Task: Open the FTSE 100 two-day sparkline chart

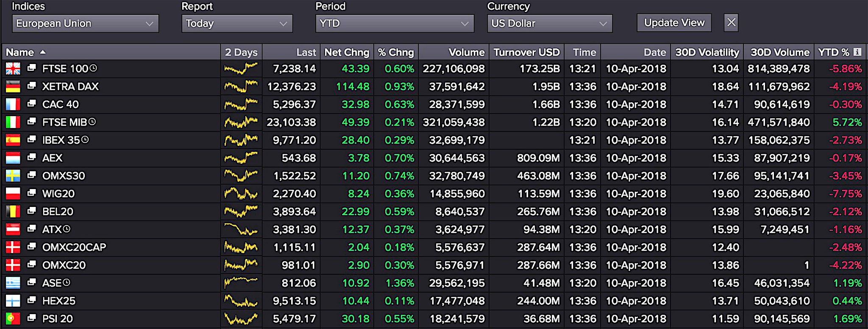Action: coord(241,68)
